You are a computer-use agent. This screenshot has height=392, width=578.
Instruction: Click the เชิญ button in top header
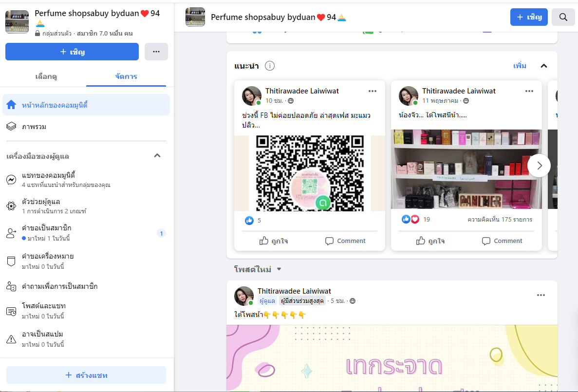529,17
